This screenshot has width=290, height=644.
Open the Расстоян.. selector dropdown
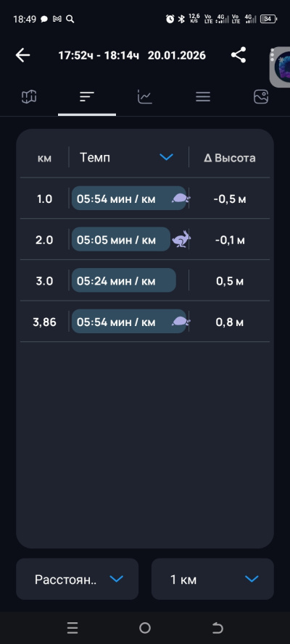pyautogui.click(x=78, y=579)
